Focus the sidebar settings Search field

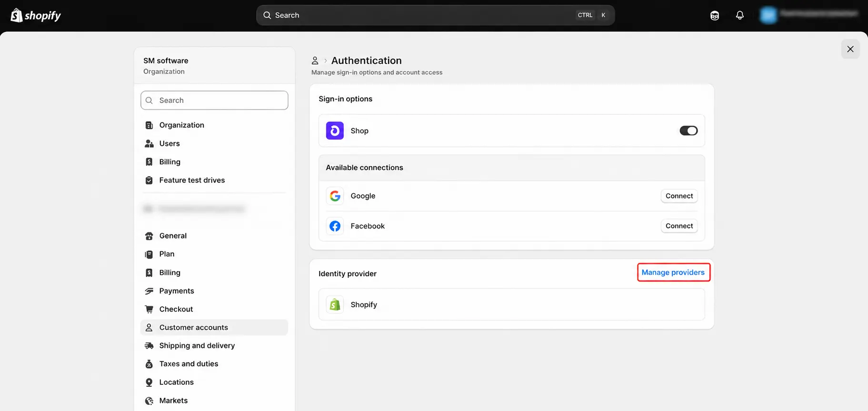pyautogui.click(x=214, y=100)
